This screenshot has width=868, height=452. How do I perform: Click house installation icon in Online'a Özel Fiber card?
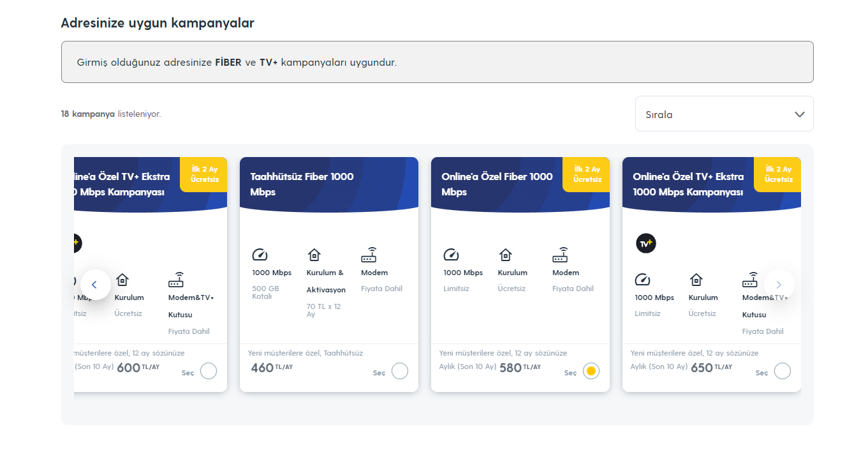(505, 255)
